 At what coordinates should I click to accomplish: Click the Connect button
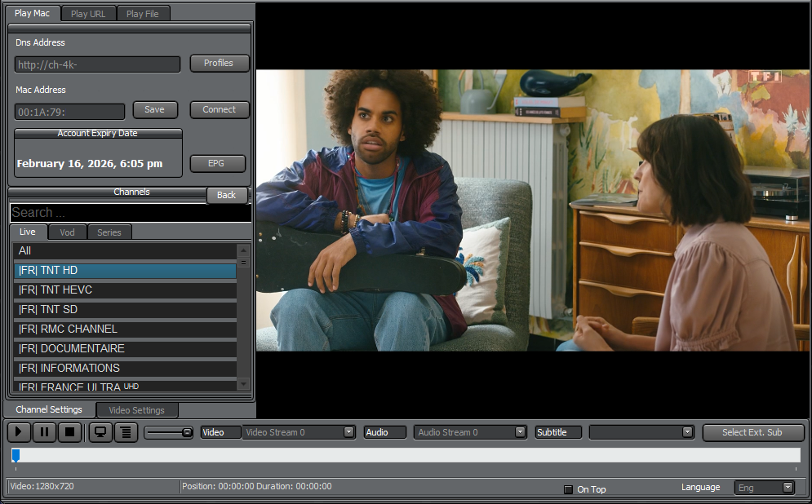[219, 110]
